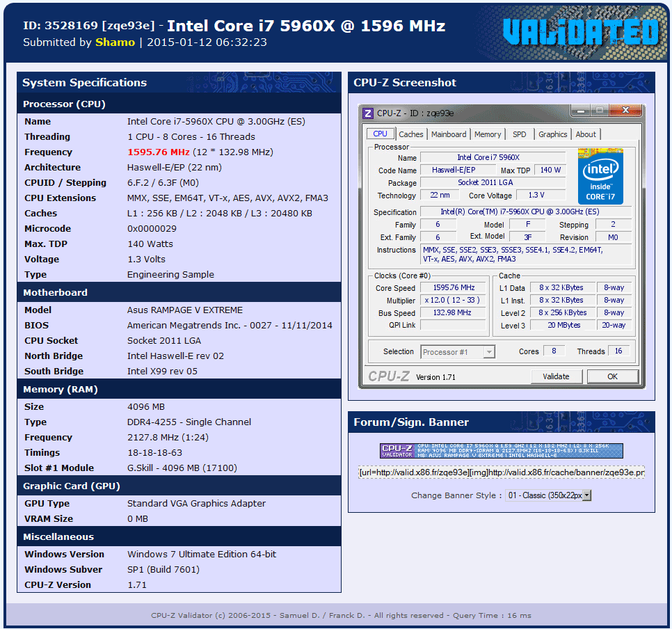Switch to the Graphics tab

(x=553, y=134)
